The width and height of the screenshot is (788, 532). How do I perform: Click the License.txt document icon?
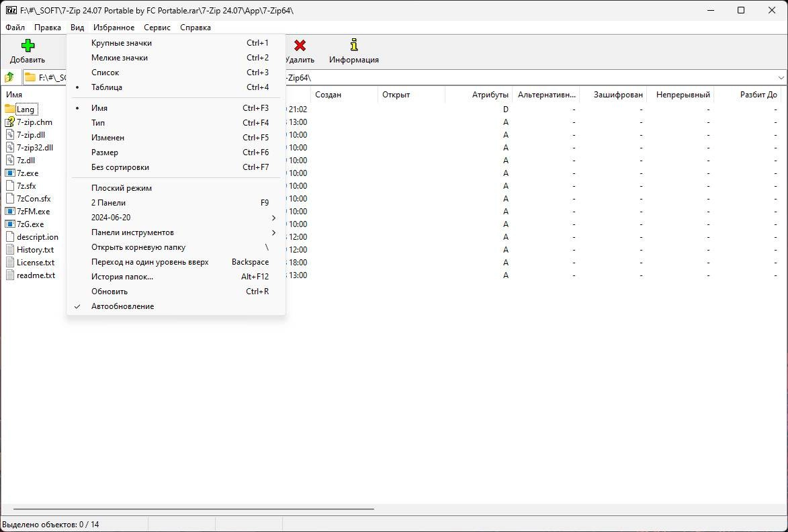[10, 262]
